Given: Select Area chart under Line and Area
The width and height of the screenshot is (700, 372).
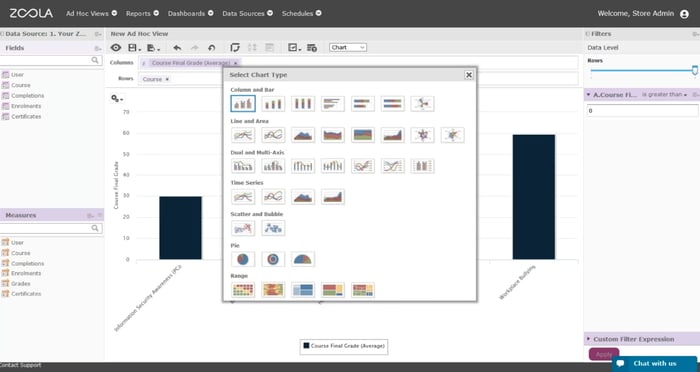Looking at the screenshot, I should pyautogui.click(x=303, y=135).
